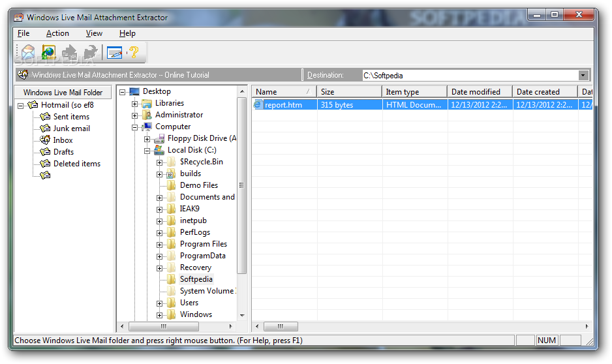Click the Libraries folder icon
The image size is (612, 364).
[x=147, y=103]
